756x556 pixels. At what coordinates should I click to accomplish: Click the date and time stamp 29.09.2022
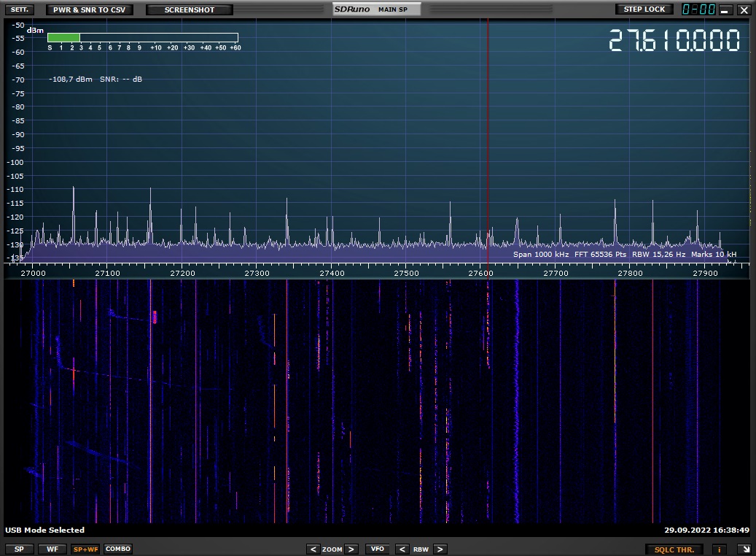(x=707, y=530)
